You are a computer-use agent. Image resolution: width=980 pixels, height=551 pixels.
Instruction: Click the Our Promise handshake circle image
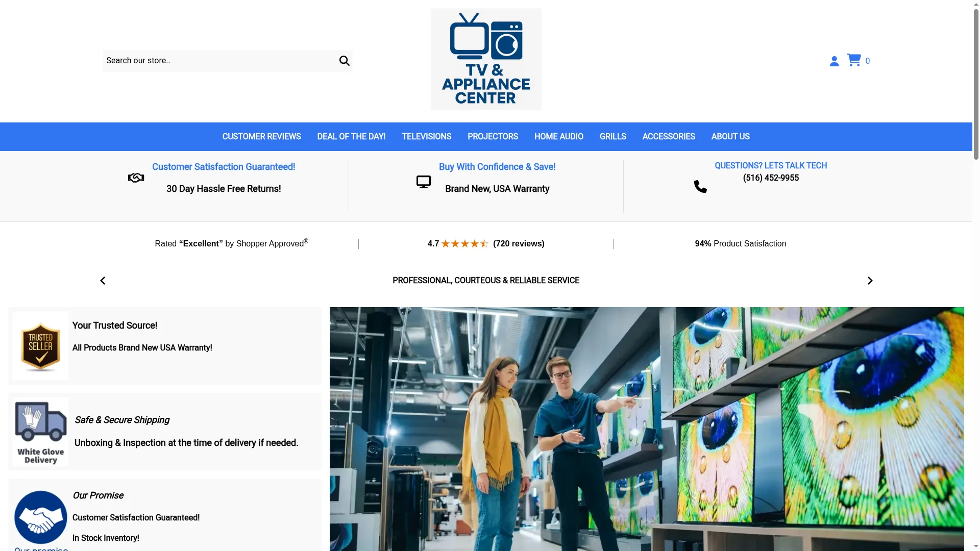pos(40,517)
